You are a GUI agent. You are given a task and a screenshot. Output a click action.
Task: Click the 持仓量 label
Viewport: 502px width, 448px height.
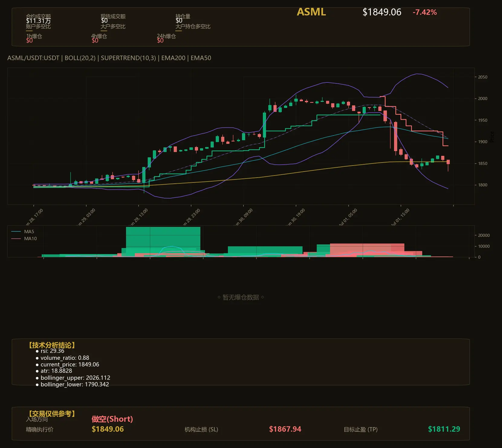(183, 16)
